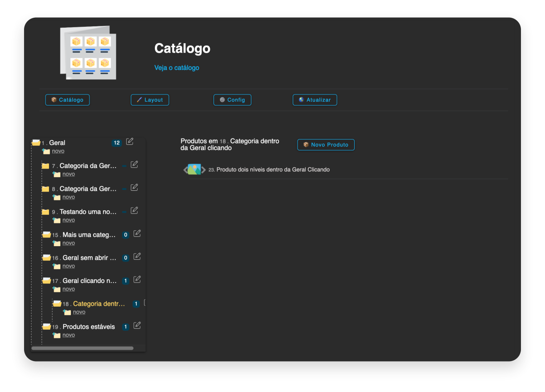545x392 pixels.
Task: Toggle the 1 badge on Categoria dentro
Action: (136, 303)
